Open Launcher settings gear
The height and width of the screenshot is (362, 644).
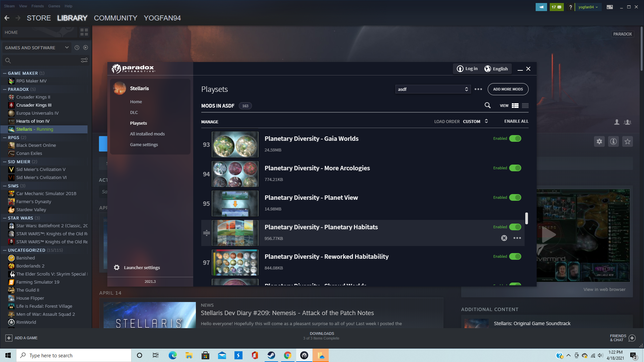pyautogui.click(x=116, y=267)
